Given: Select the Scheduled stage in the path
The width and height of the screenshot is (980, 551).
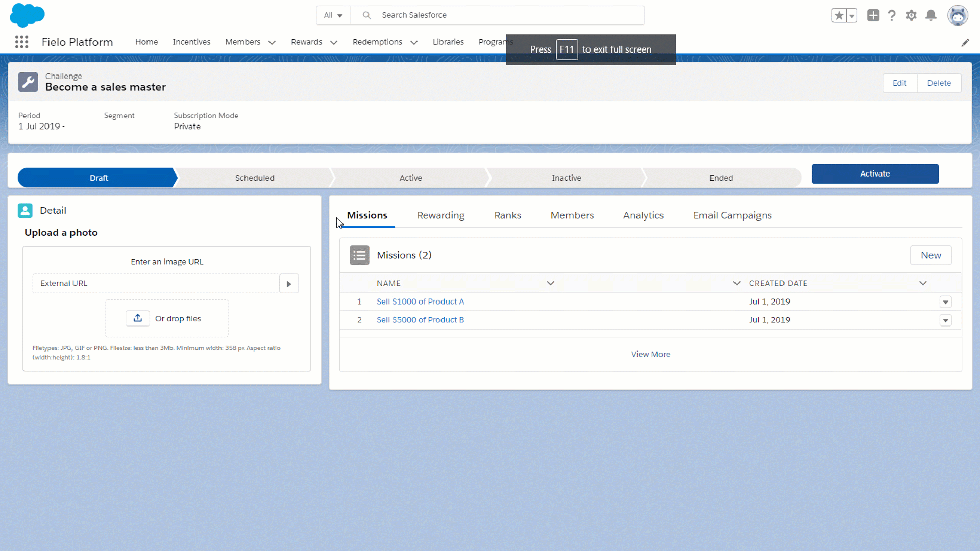Looking at the screenshot, I should tap(255, 178).
